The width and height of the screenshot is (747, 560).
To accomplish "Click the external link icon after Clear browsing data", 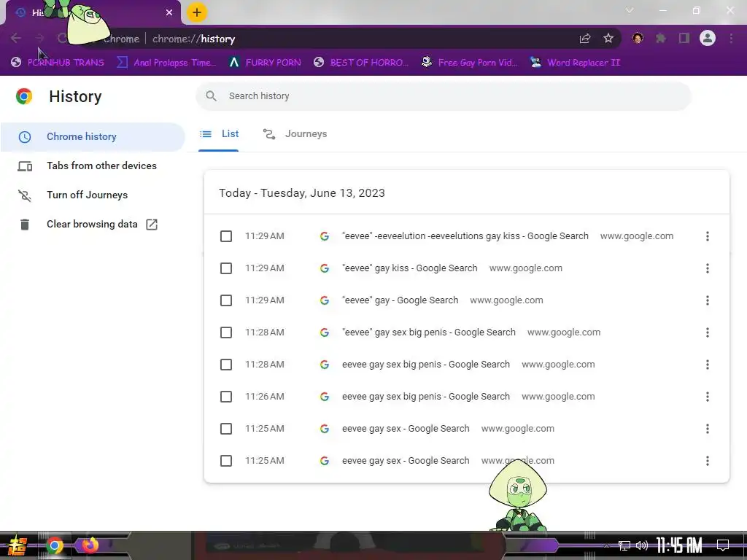I will (x=152, y=225).
